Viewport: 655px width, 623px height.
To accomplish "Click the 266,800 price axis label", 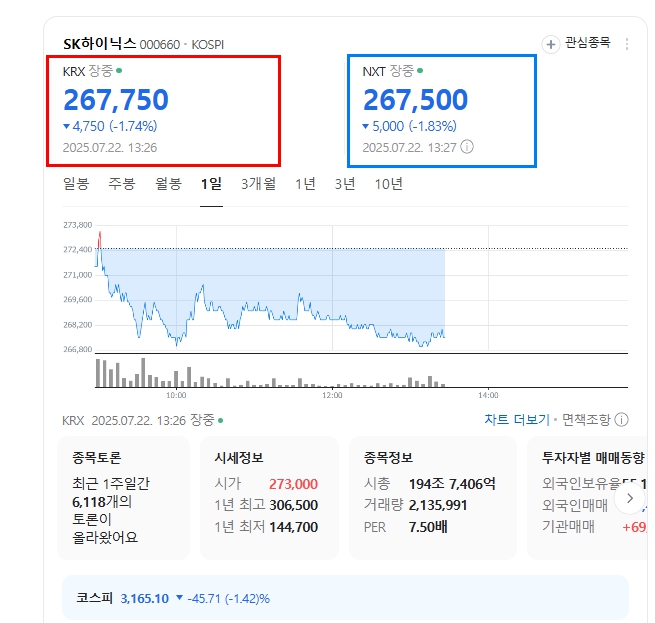I will click(78, 349).
